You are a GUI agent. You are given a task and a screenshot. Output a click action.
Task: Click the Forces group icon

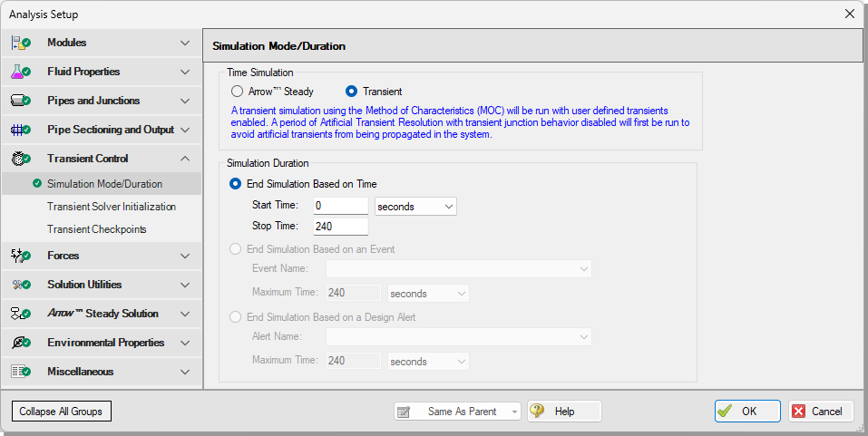[x=21, y=256]
